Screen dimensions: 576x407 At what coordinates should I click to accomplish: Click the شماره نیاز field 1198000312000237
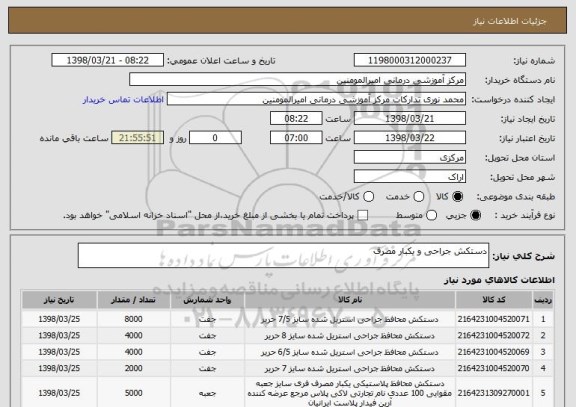[410, 60]
